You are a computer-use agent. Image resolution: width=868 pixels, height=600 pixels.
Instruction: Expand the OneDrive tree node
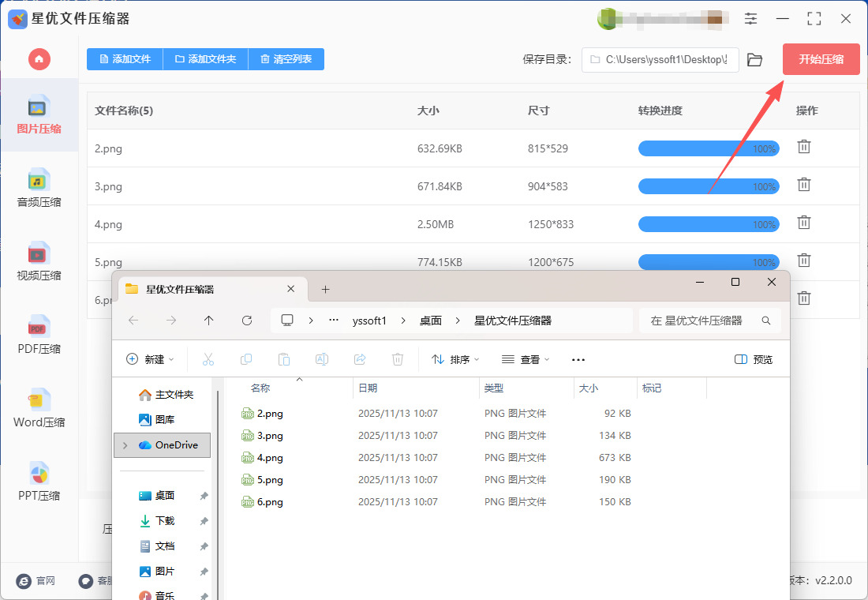pyautogui.click(x=125, y=445)
